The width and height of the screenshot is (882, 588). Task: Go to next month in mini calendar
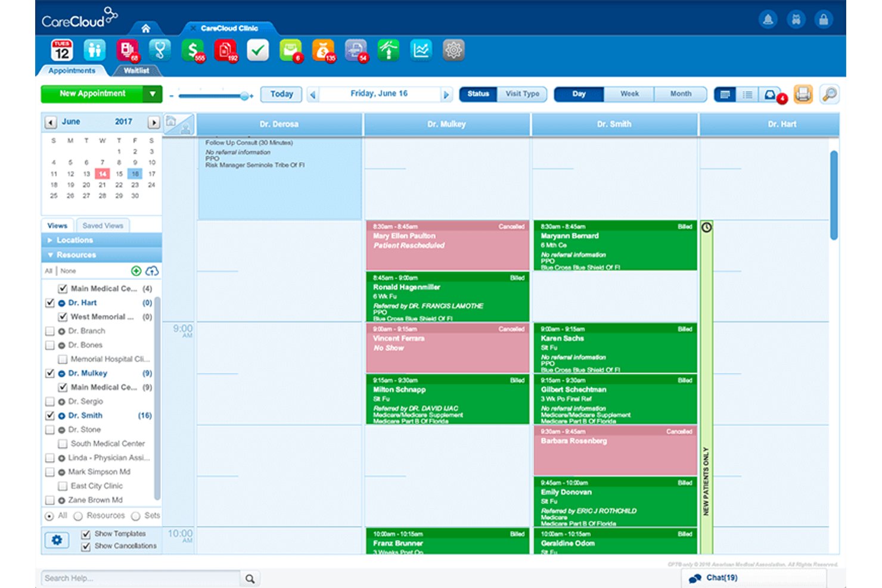coord(153,122)
